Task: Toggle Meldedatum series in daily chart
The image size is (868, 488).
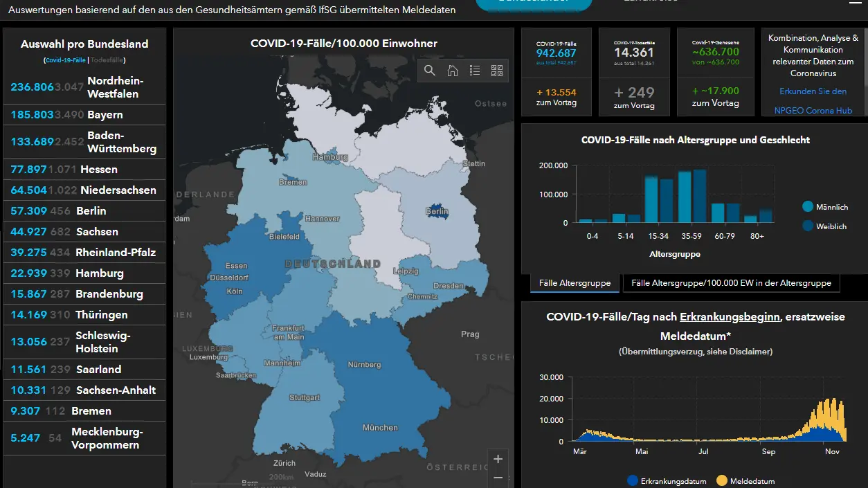Action: click(745, 480)
